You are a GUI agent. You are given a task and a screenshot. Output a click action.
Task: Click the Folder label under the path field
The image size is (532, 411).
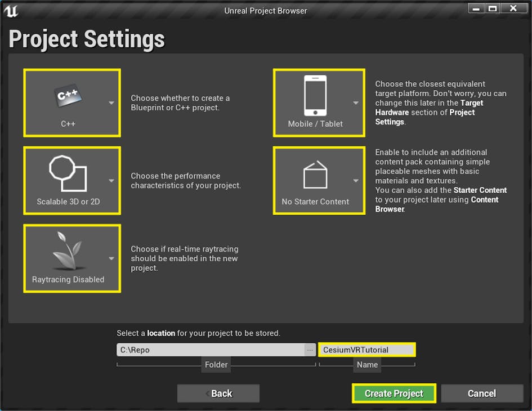(x=216, y=364)
